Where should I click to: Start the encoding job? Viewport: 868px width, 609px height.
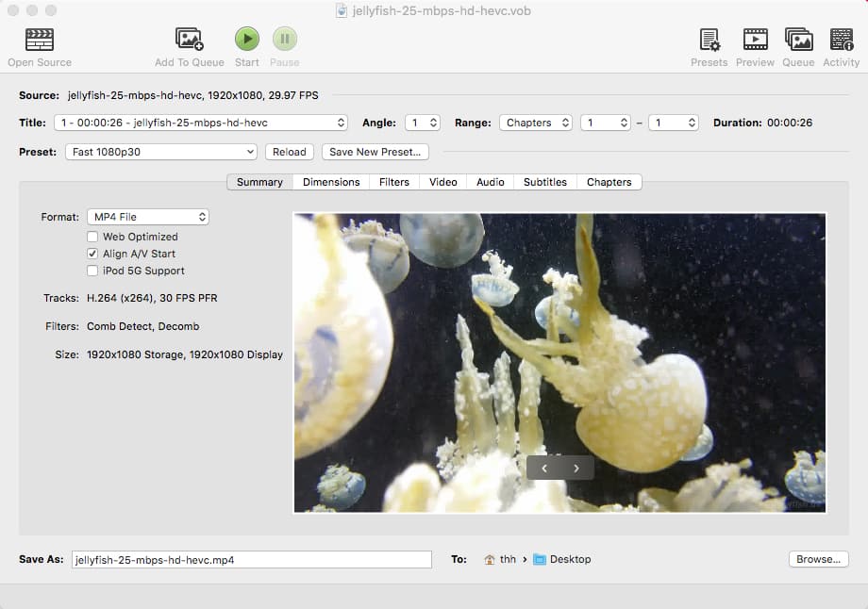pos(246,40)
